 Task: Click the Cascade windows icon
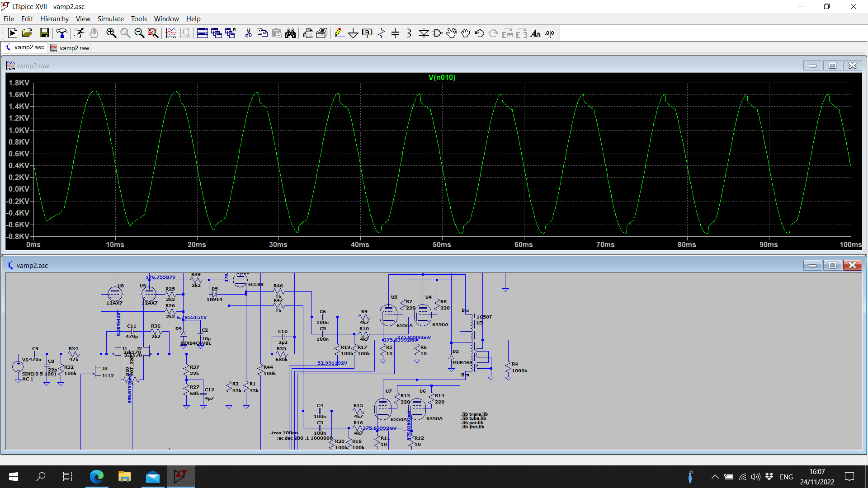(x=217, y=33)
